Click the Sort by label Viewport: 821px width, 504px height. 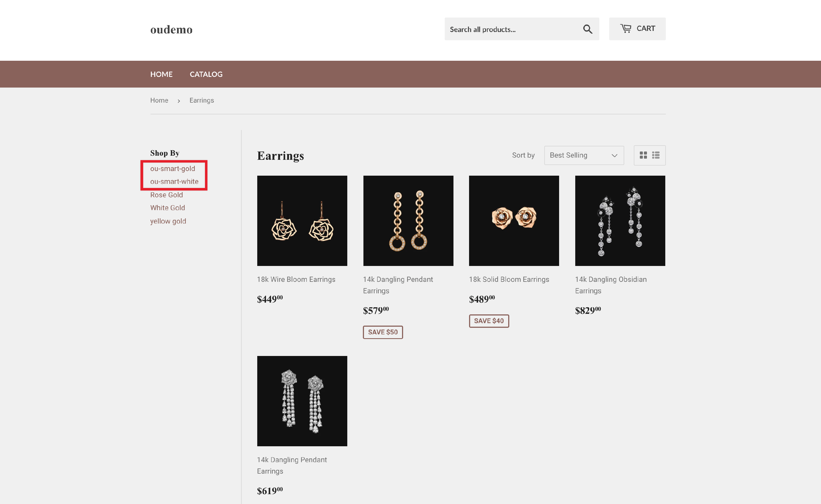click(523, 155)
